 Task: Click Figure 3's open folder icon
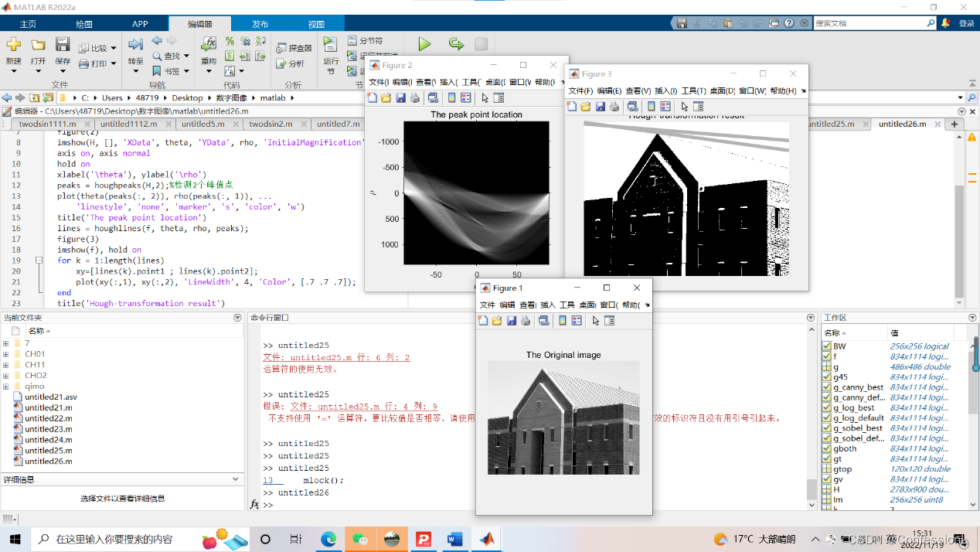click(x=586, y=107)
